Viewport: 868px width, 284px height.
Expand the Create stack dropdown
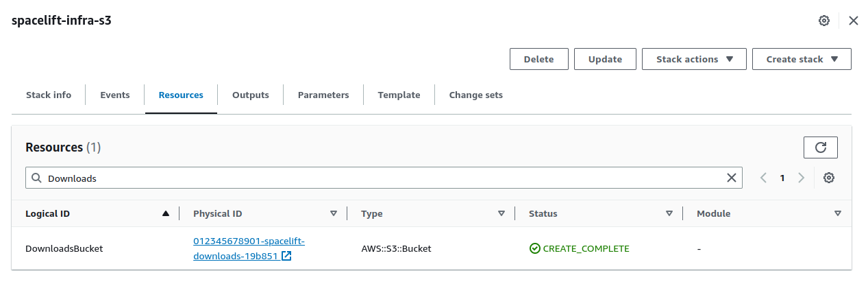[x=802, y=59]
